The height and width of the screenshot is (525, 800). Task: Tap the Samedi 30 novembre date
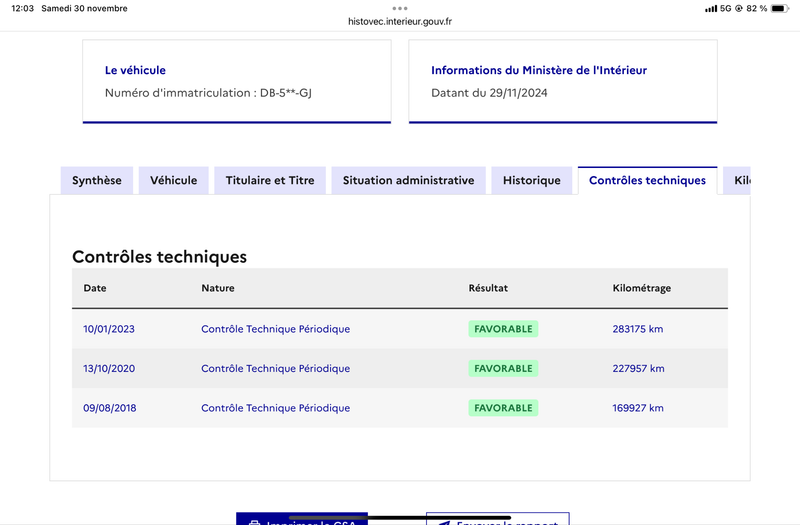pos(84,9)
